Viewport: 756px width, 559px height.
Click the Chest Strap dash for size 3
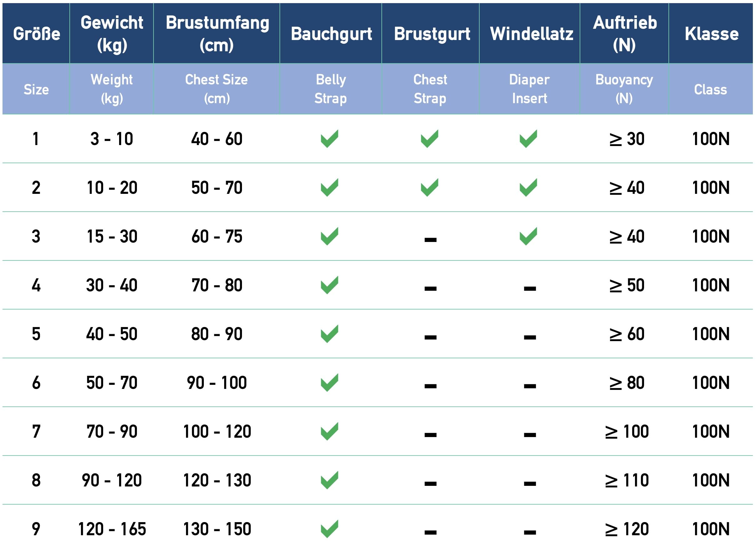pos(431,240)
